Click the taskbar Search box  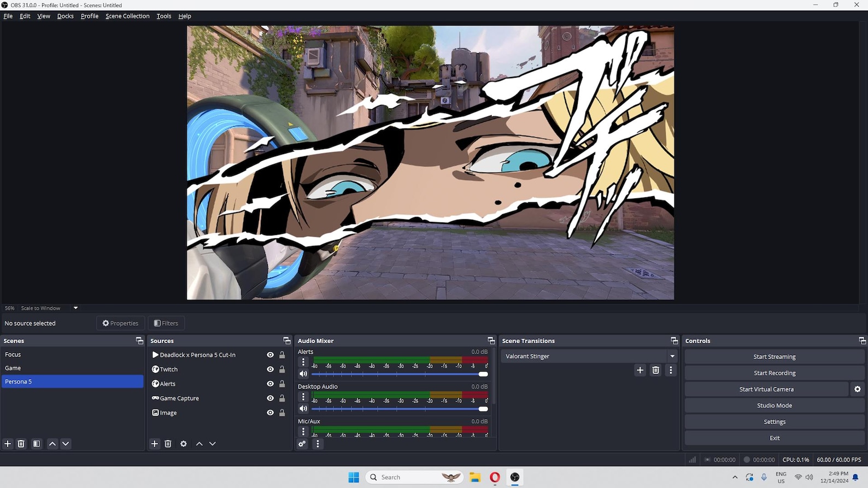(x=414, y=477)
